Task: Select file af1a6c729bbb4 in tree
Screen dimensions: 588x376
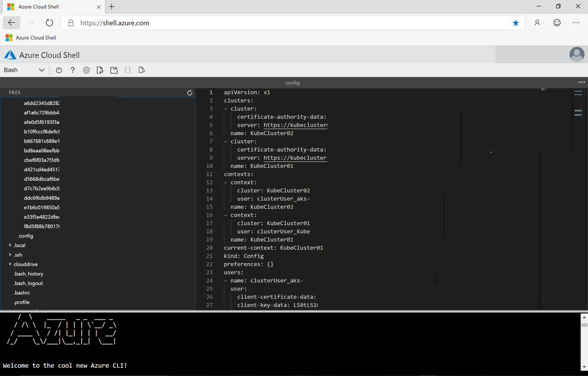Action: (x=42, y=113)
